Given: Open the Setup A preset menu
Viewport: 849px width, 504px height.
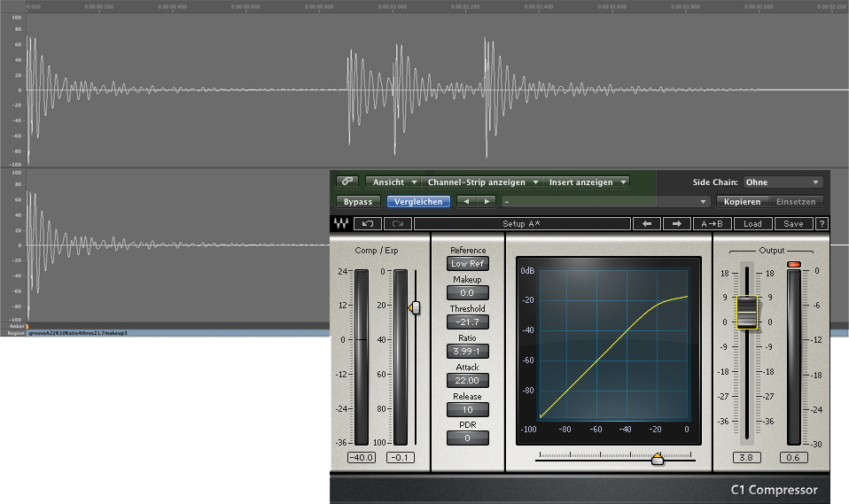Looking at the screenshot, I should [521, 224].
